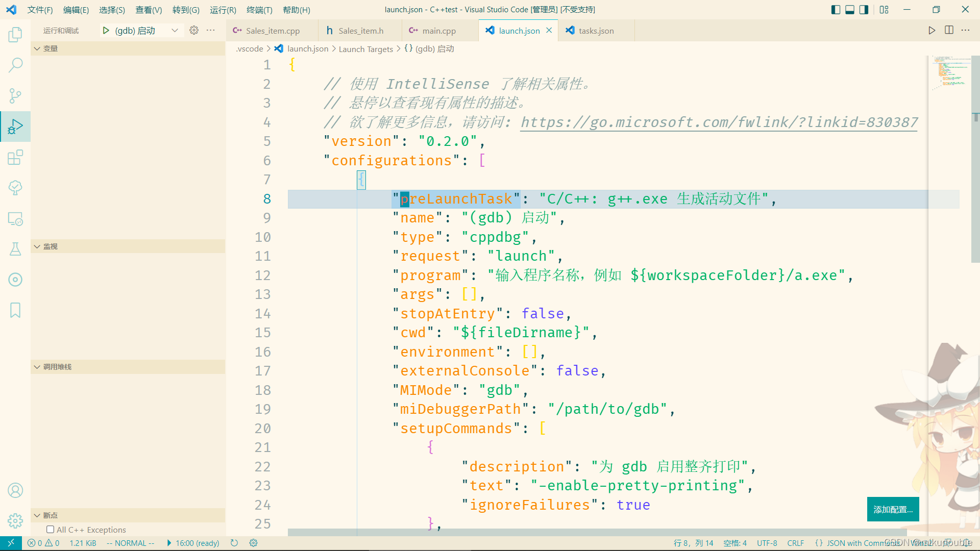The image size is (980, 551).
Task: Click the 添加配置... button
Action: click(893, 509)
